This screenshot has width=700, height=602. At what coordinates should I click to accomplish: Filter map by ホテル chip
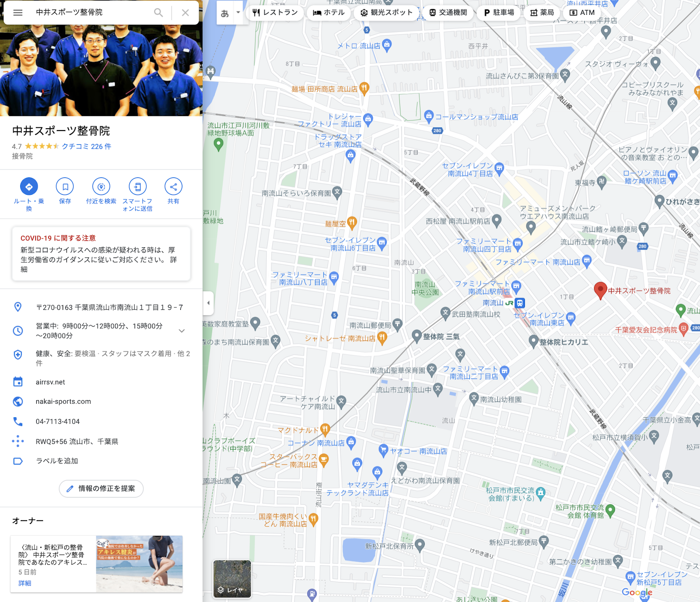point(329,13)
